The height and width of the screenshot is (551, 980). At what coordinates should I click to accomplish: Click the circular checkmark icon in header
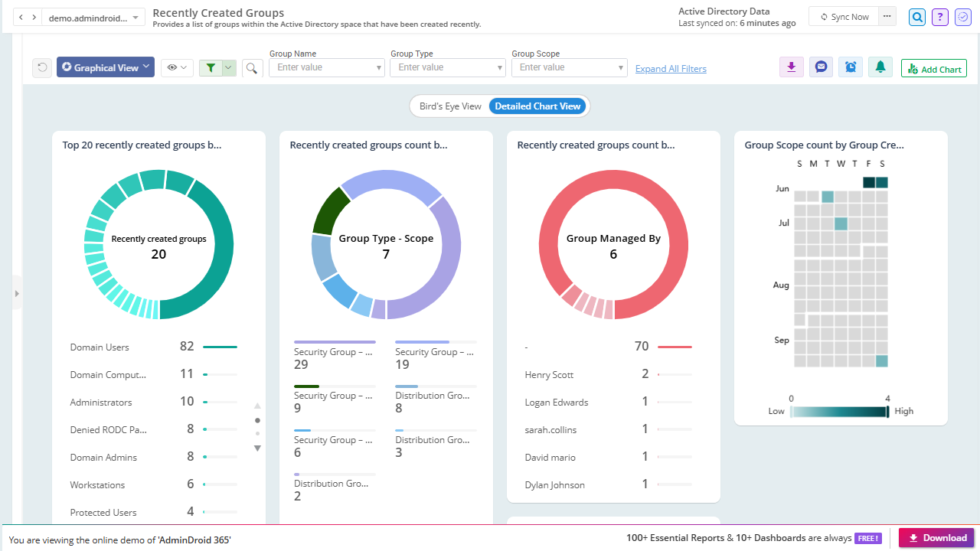(962, 17)
